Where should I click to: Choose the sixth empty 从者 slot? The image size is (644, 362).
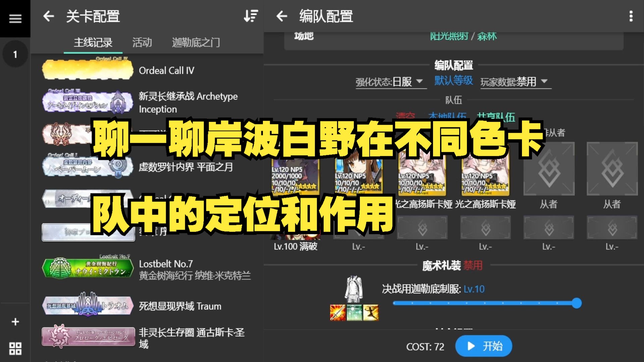click(612, 169)
